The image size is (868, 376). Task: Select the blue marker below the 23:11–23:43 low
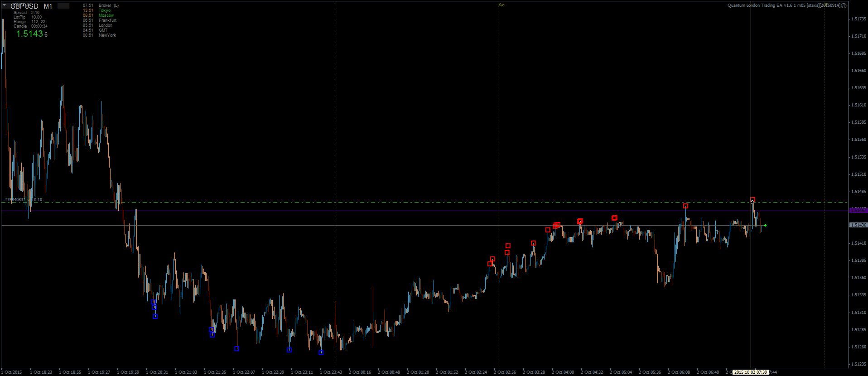click(321, 352)
